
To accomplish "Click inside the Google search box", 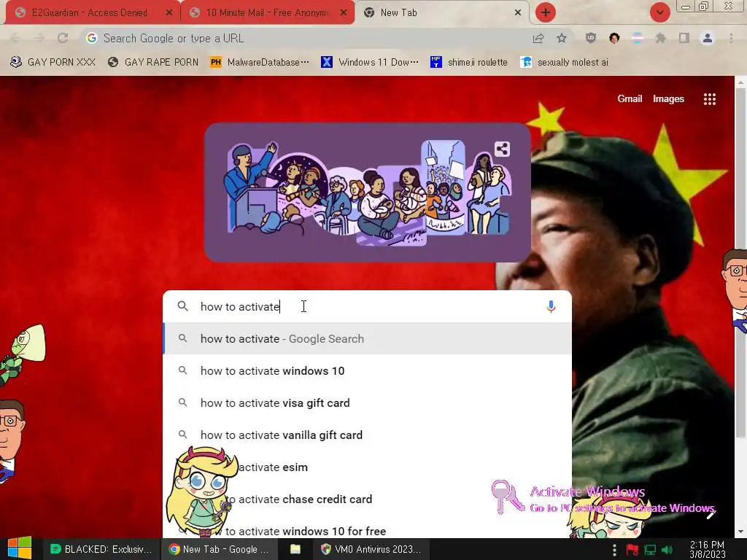I will click(x=367, y=306).
